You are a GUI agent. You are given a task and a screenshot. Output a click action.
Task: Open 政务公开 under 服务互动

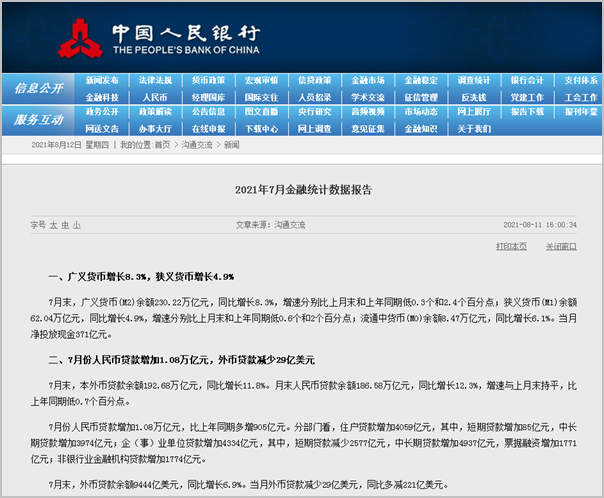click(x=101, y=112)
